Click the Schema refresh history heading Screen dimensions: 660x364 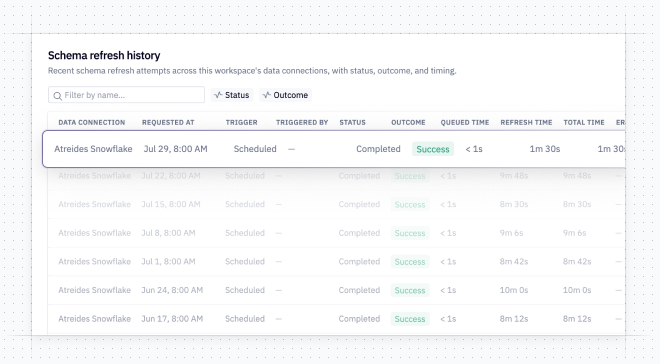point(104,56)
